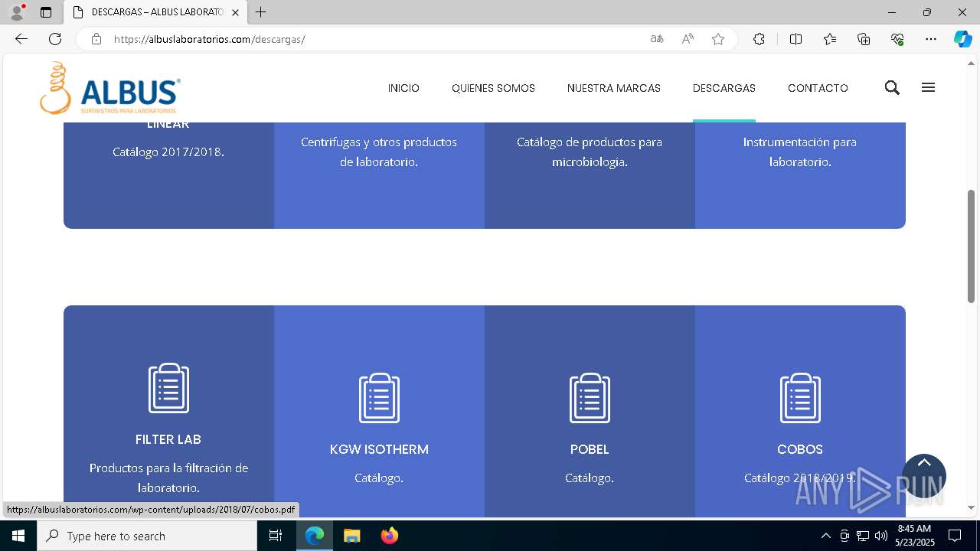Click the translate page icon
This screenshot has width=980, height=551.
point(656,39)
